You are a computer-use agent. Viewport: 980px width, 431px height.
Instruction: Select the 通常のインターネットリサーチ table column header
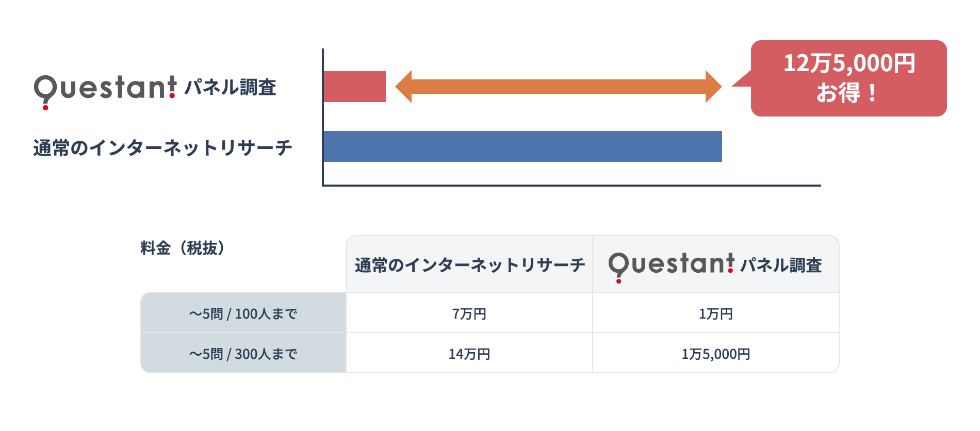[469, 265]
